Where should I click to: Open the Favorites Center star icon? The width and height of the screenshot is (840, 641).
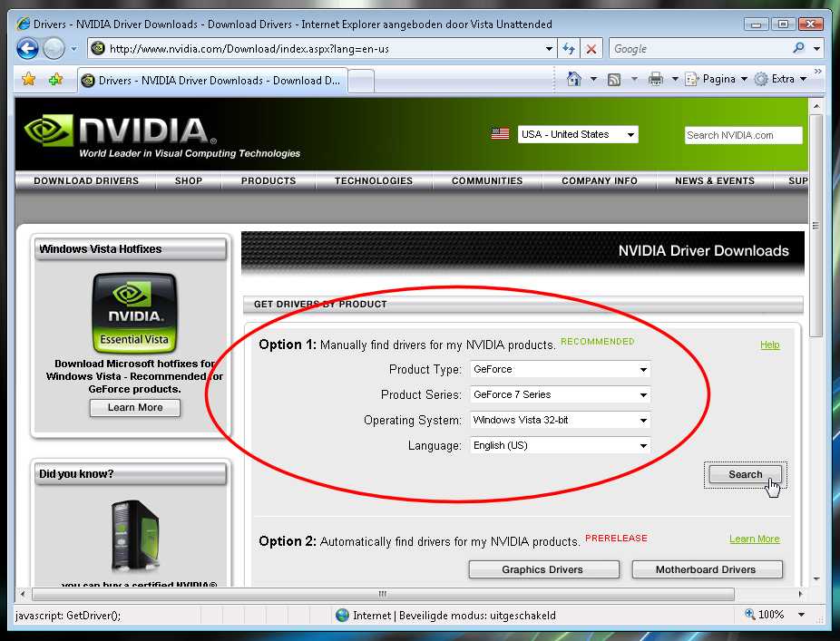point(28,80)
